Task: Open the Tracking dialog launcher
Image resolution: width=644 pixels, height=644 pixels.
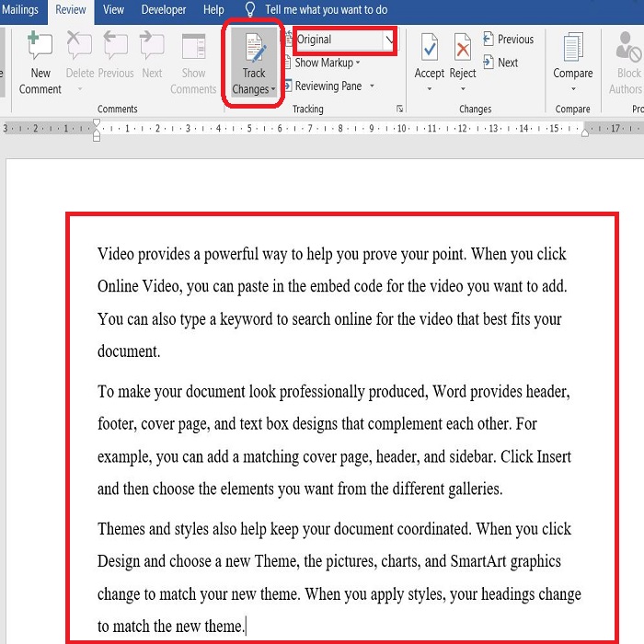Action: click(x=399, y=109)
